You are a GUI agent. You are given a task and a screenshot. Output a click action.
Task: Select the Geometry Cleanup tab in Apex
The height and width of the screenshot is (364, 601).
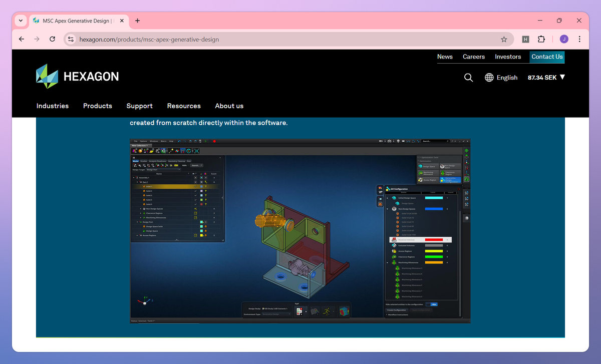[x=176, y=161]
